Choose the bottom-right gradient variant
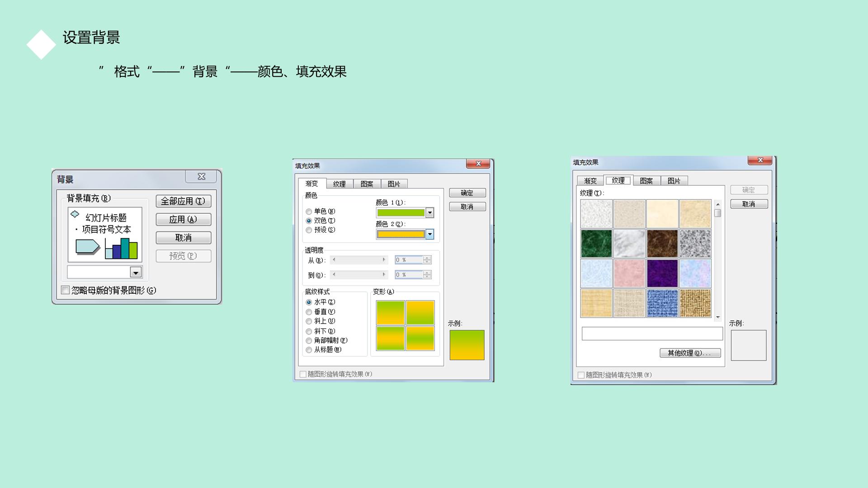 [x=420, y=338]
